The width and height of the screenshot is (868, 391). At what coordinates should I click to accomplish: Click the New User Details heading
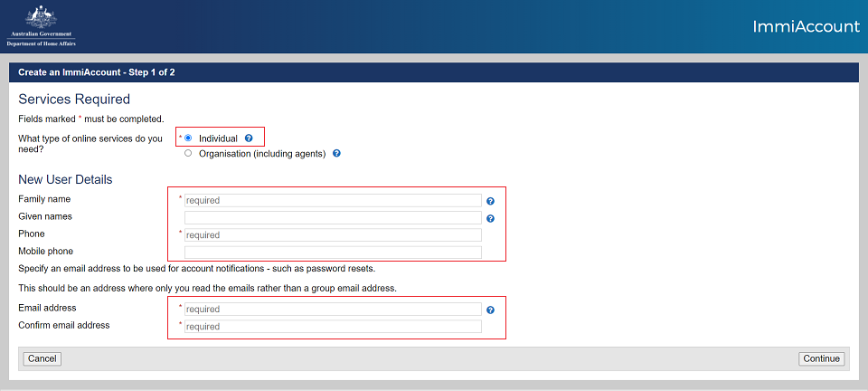click(65, 179)
